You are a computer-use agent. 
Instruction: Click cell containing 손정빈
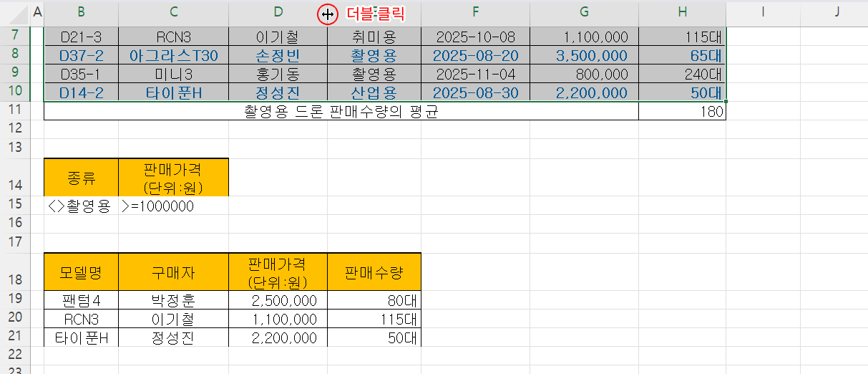(278, 55)
